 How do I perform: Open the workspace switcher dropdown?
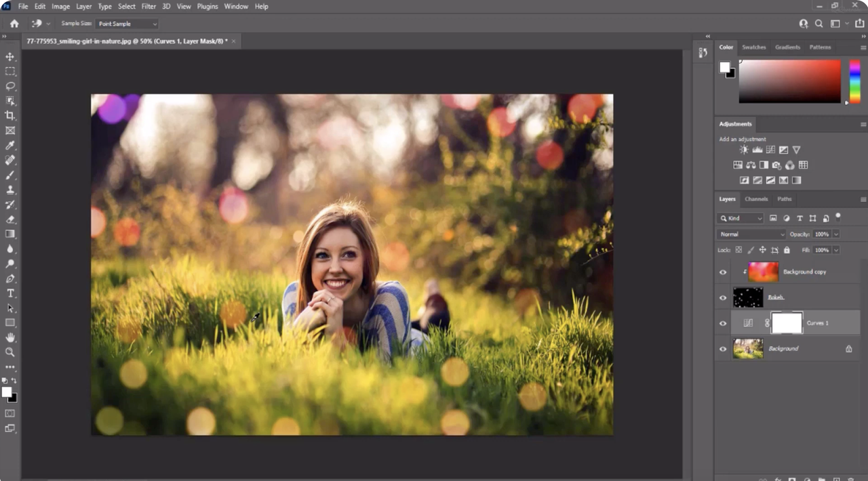pos(838,24)
